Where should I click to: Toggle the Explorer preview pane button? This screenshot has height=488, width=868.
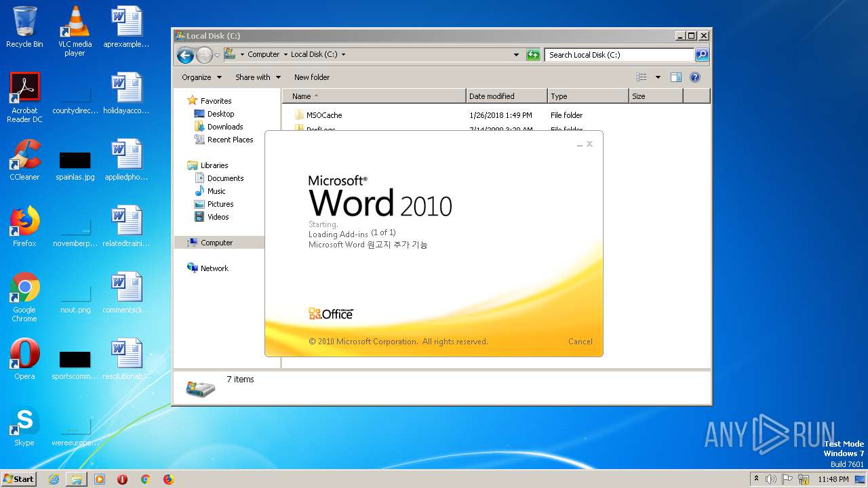676,77
